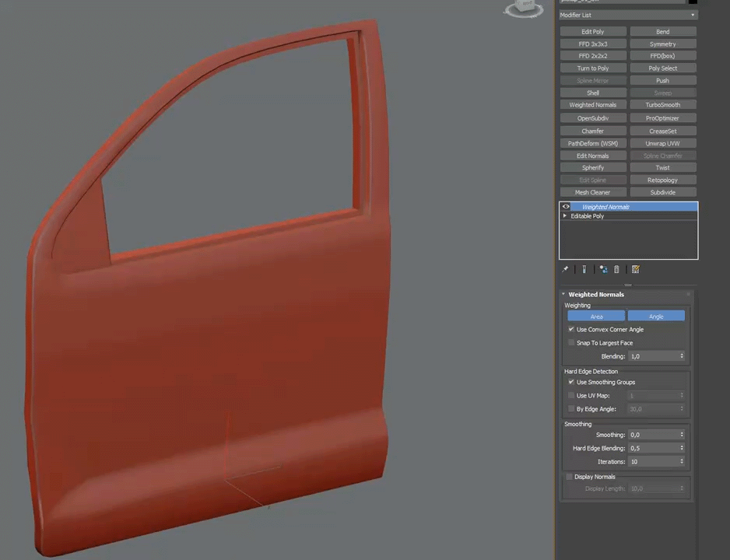Click Make Unique icon below stack

(603, 269)
